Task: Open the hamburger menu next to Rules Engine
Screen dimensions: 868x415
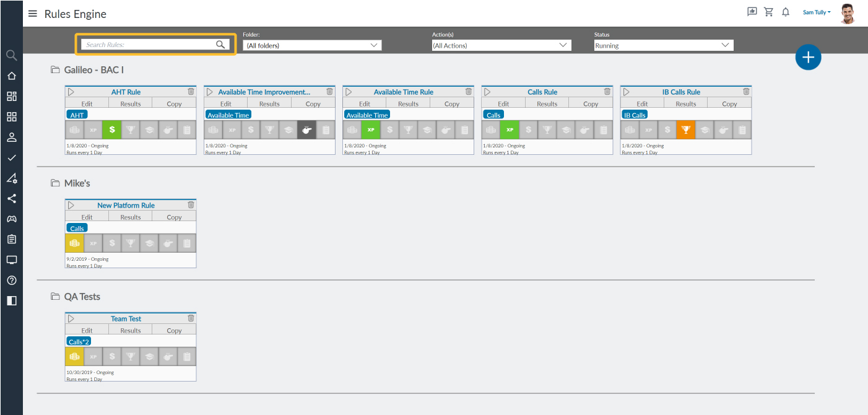Action: point(33,13)
